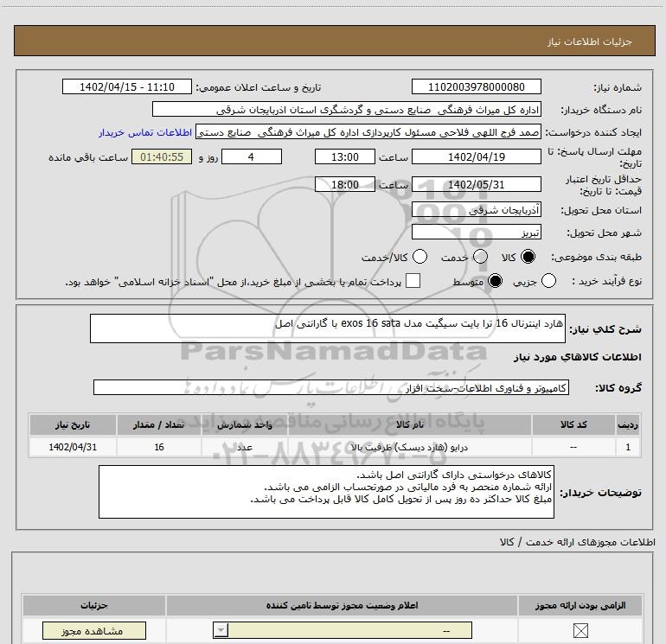
Task: Toggle the mandatory permit checkbox
Action: click(580, 631)
